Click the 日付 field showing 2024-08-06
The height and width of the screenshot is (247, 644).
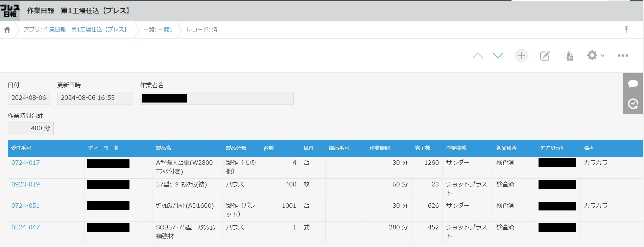tap(29, 98)
